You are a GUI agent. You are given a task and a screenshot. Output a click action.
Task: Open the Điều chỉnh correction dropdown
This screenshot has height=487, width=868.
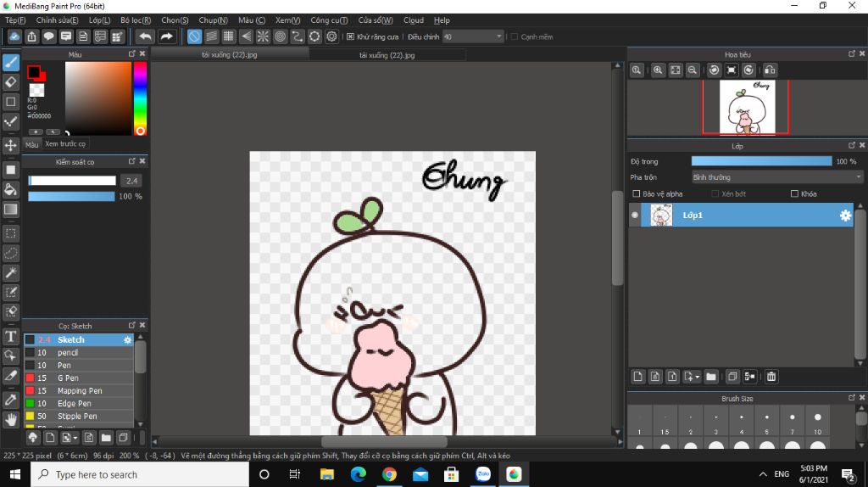click(x=473, y=36)
